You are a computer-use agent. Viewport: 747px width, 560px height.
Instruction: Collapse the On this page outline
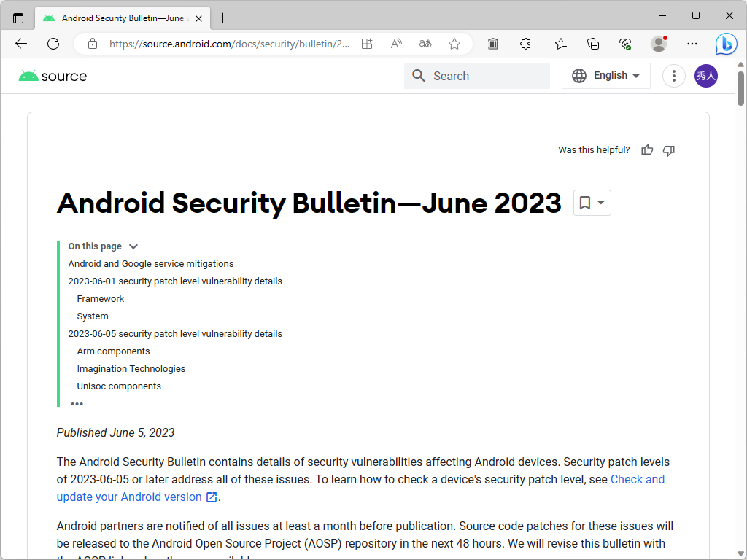[x=133, y=246]
